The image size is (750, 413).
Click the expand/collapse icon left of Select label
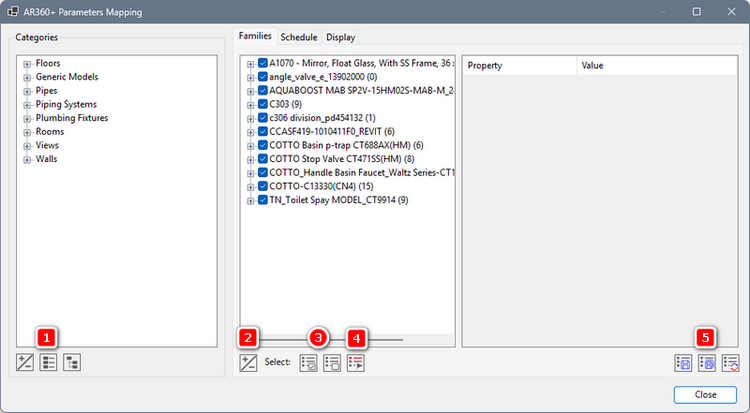click(x=248, y=364)
